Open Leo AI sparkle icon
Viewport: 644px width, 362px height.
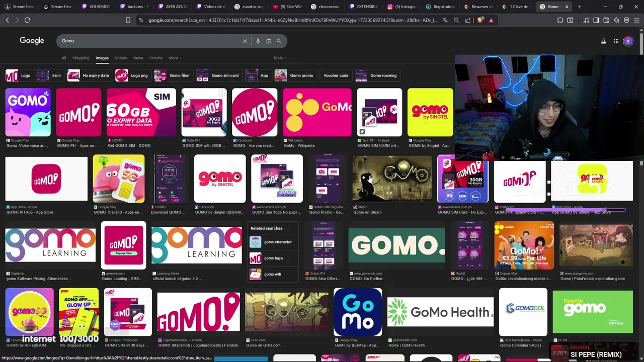(616, 20)
